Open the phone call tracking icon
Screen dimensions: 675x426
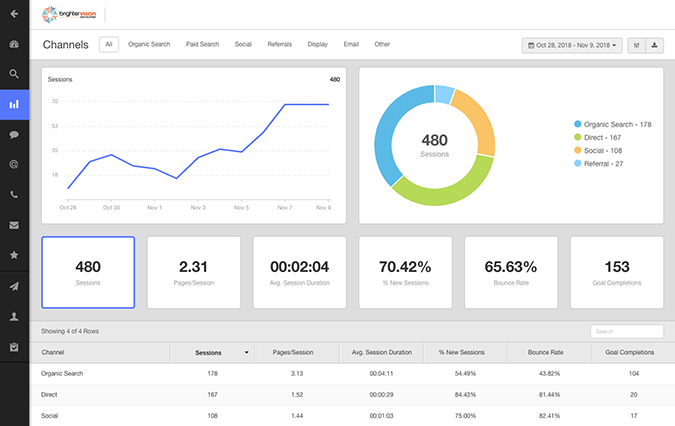click(x=14, y=195)
